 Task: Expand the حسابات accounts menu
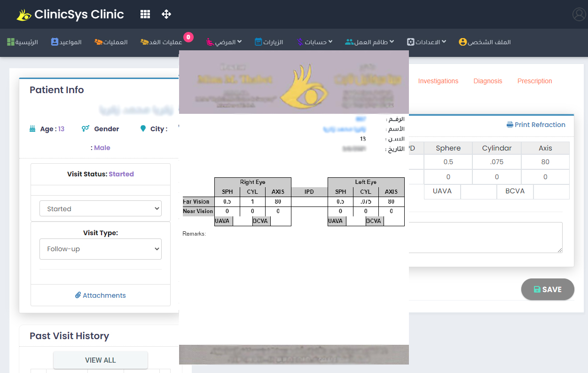click(315, 42)
